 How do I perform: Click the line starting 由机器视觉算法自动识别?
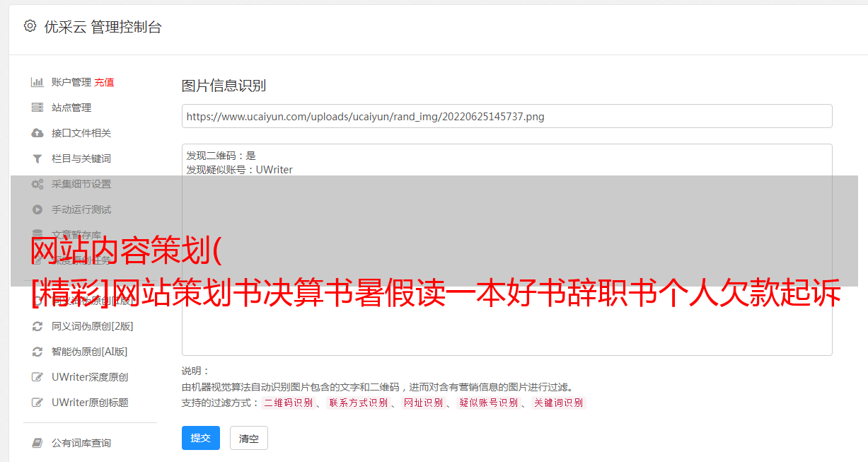[377, 387]
